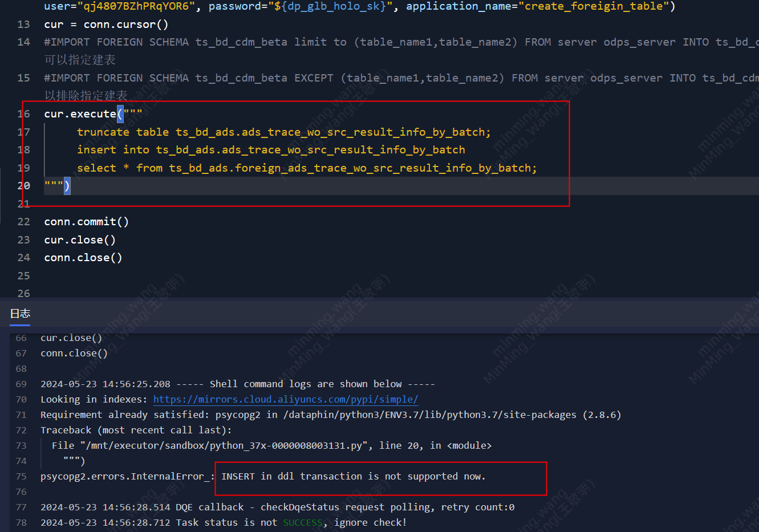Click the 'select * from' code line
This screenshot has width=759, height=532.
point(307,168)
